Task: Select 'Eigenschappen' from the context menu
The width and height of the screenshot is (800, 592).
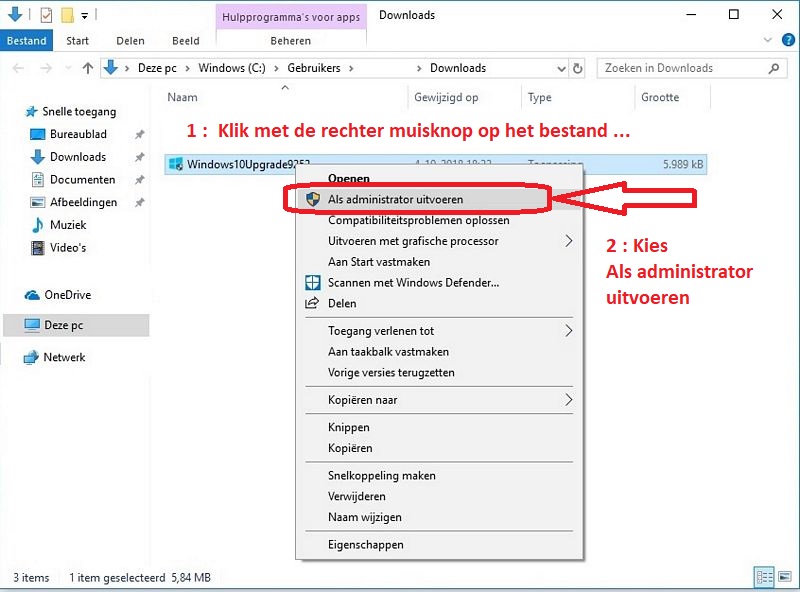Action: (x=365, y=545)
